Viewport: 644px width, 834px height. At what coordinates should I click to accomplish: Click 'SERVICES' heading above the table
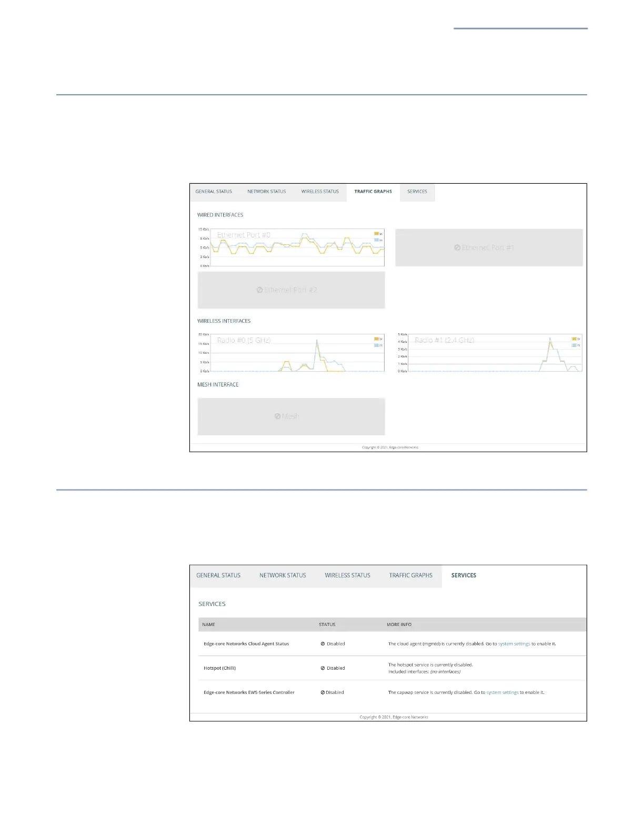(x=212, y=604)
